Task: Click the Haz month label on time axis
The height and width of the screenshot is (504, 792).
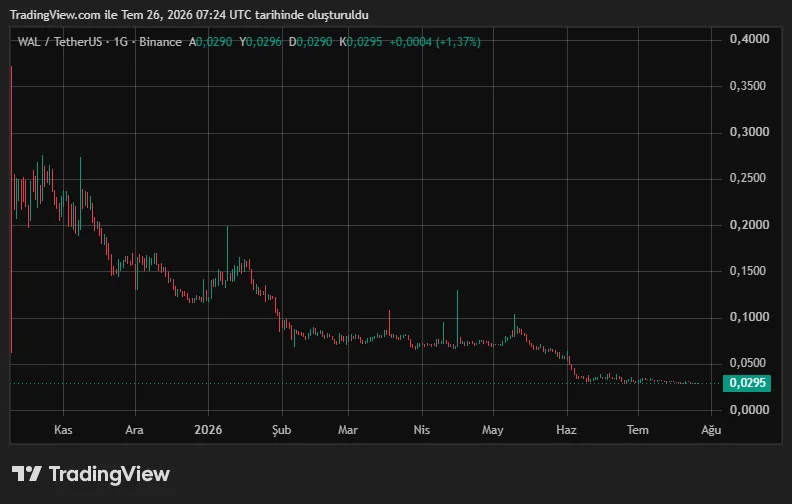Action: 566,430
